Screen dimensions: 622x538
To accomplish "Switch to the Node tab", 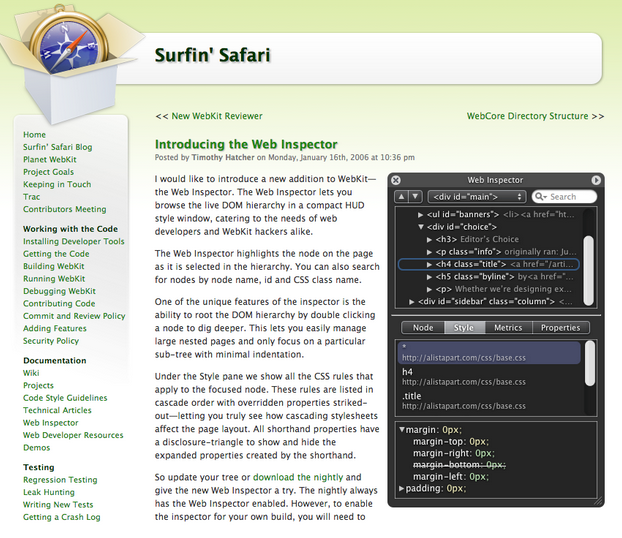I will click(x=423, y=328).
